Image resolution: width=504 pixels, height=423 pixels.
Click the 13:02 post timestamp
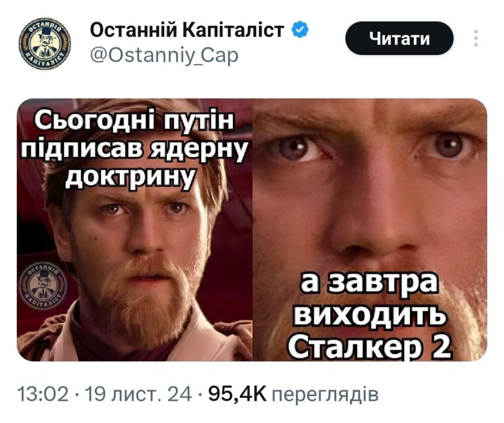(x=43, y=394)
